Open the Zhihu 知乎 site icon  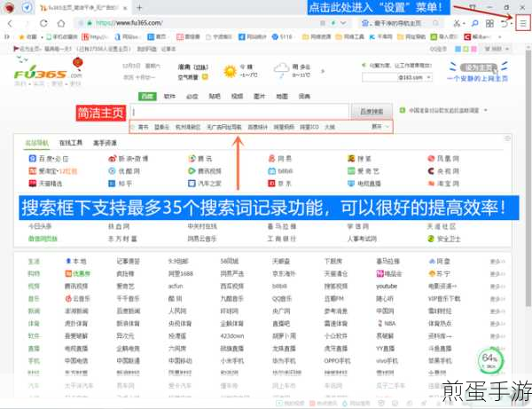coord(113,184)
